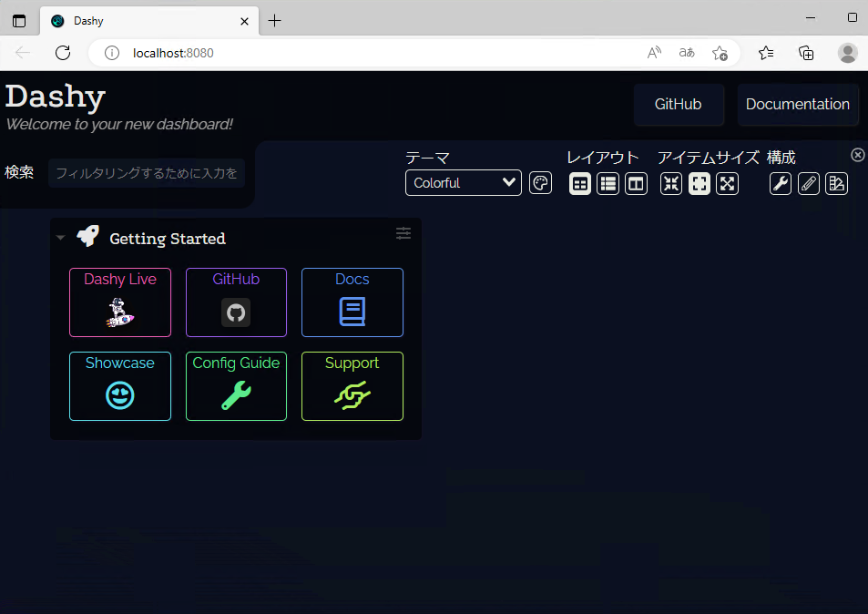Screen dimensions: 868x614
Task: Go back with browser back arrow
Action: click(23, 53)
